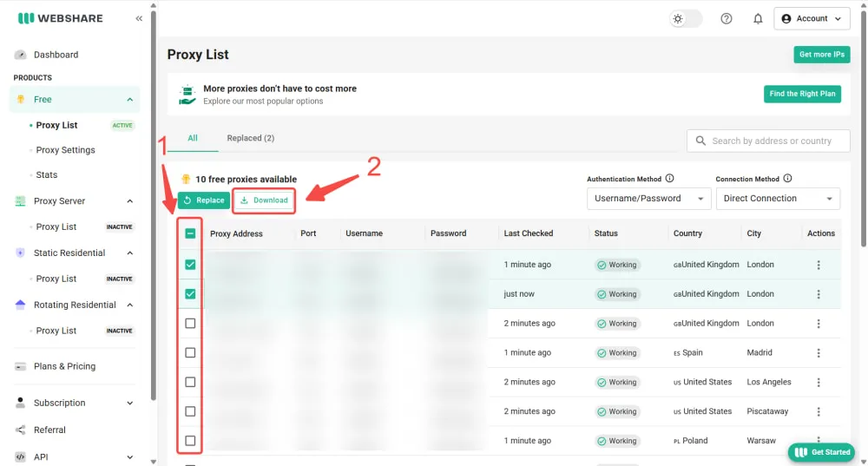The image size is (868, 466).
Task: Click the Replace button
Action: pyautogui.click(x=204, y=200)
